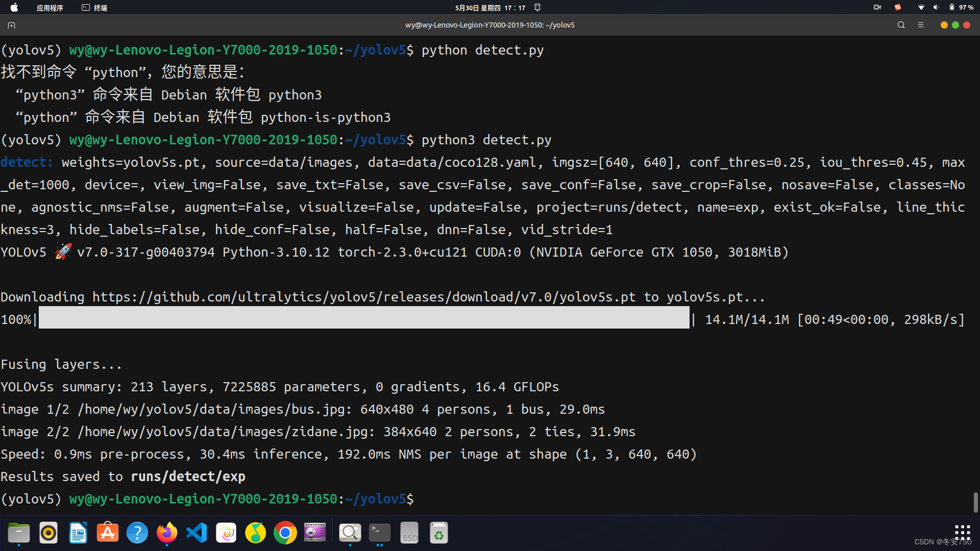Toggle the notification bell icon
980x551 pixels.
(537, 7)
